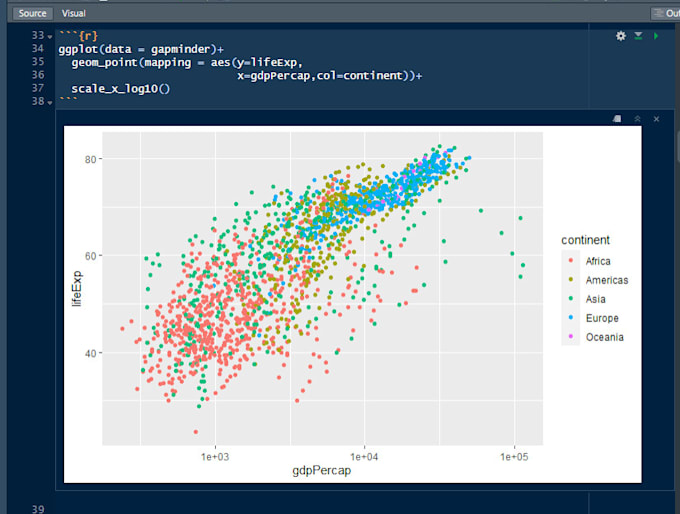Click 'Africa' legend label
Image resolution: width=680 pixels, height=514 pixels.
(598, 261)
